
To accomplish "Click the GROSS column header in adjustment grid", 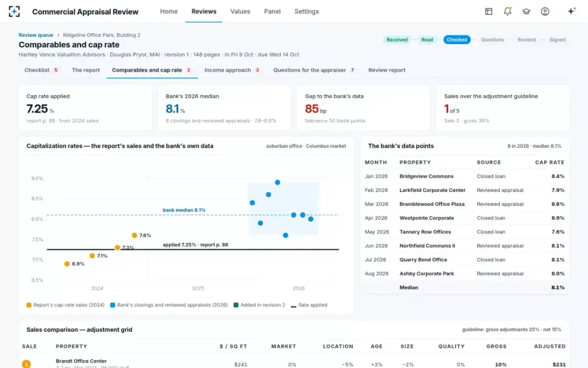I will coord(496,346).
